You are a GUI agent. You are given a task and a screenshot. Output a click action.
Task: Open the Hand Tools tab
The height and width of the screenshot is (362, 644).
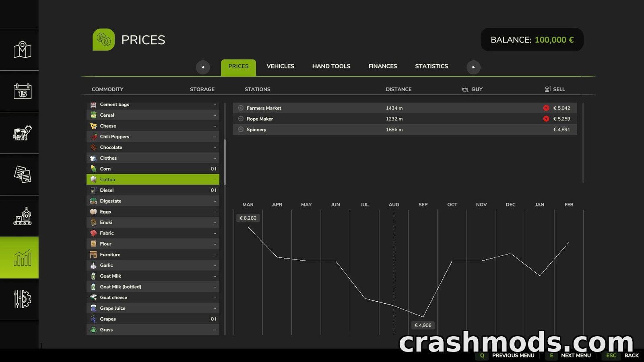(331, 66)
